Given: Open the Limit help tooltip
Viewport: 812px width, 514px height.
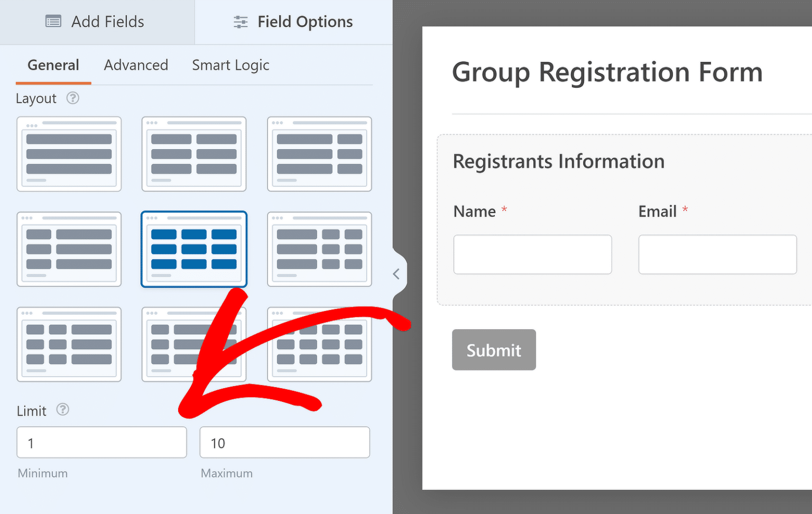Looking at the screenshot, I should (x=62, y=410).
